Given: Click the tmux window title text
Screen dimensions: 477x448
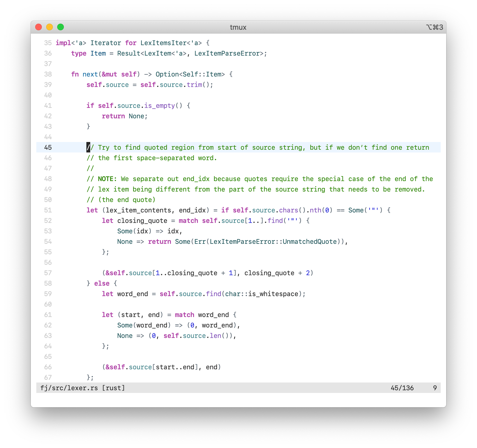Looking at the screenshot, I should point(238,27).
